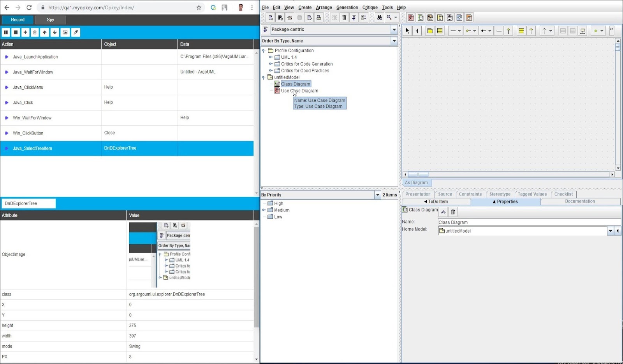Viewport: 623px width, 364px height.
Task: Expand the UML 1.4 tree node
Action: point(271,57)
